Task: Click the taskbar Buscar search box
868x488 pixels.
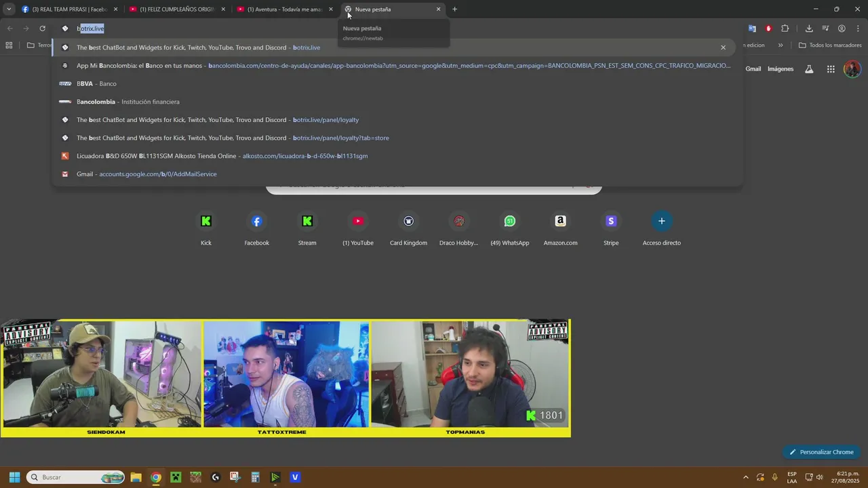Action: click(75, 477)
